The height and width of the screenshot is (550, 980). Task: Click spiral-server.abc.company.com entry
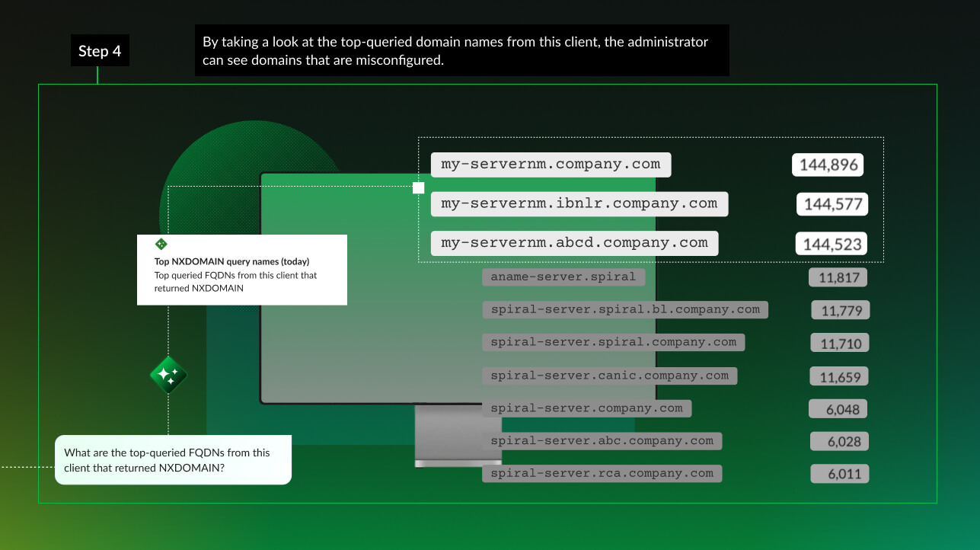tap(602, 440)
